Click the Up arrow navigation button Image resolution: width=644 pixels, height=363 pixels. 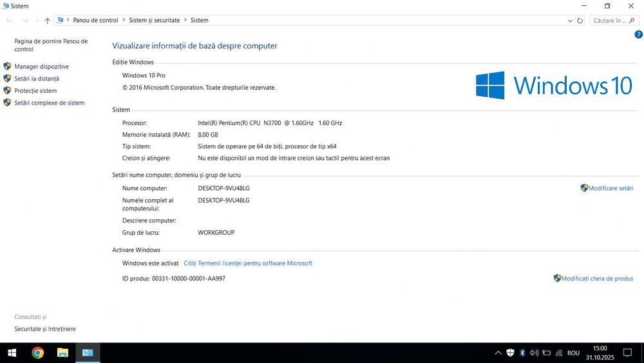click(x=47, y=21)
